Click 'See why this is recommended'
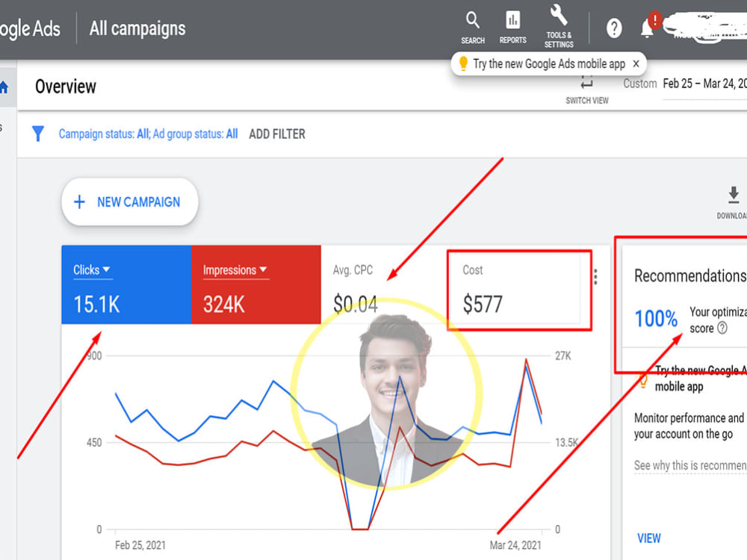This screenshot has width=747, height=560. 690,465
